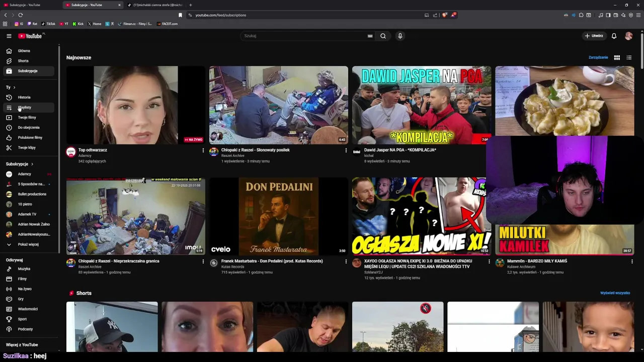Viewport: 644px width, 362px height.
Task: Open the Kick bookmark
Action: pos(78,24)
